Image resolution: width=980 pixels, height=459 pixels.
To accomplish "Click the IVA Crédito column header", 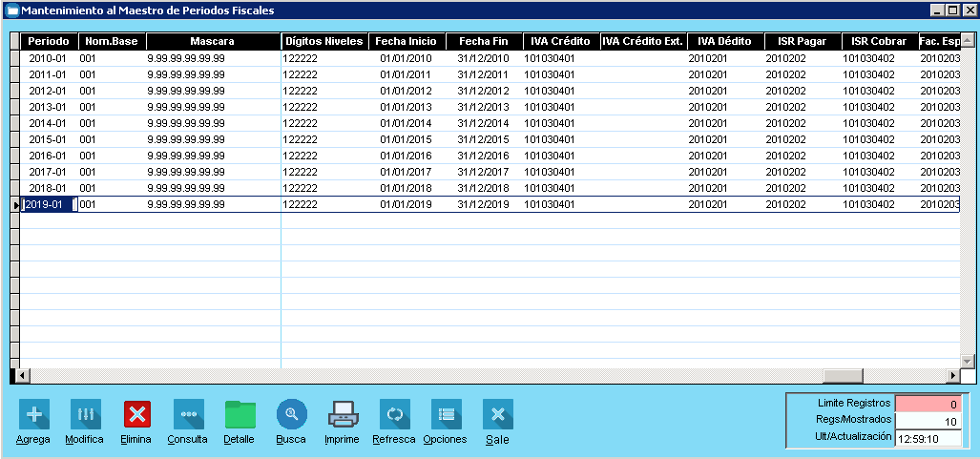I will tap(559, 42).
